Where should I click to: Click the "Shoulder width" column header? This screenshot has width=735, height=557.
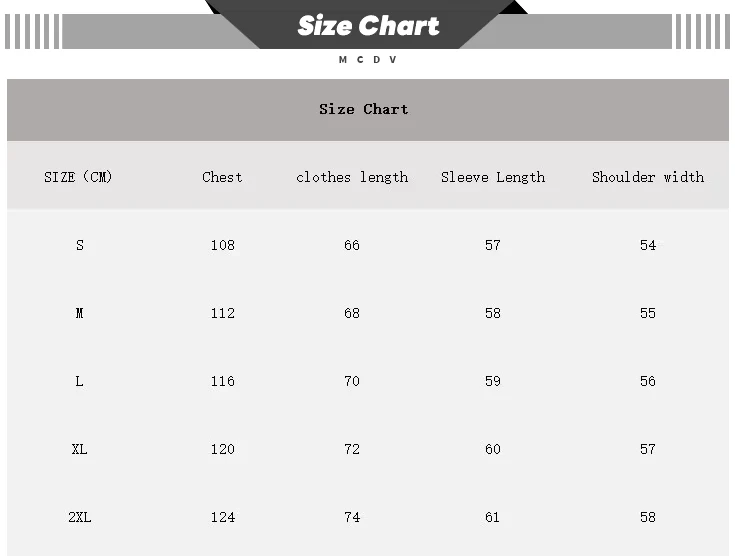(648, 177)
